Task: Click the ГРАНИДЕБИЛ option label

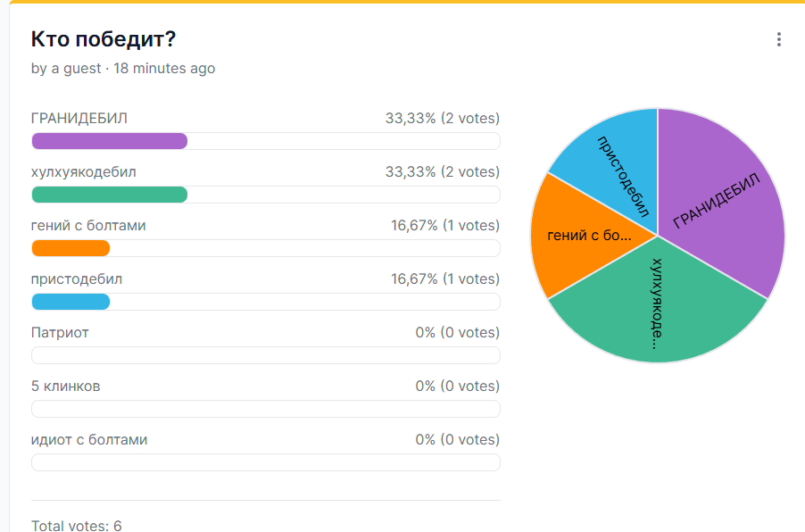Action: click(79, 118)
